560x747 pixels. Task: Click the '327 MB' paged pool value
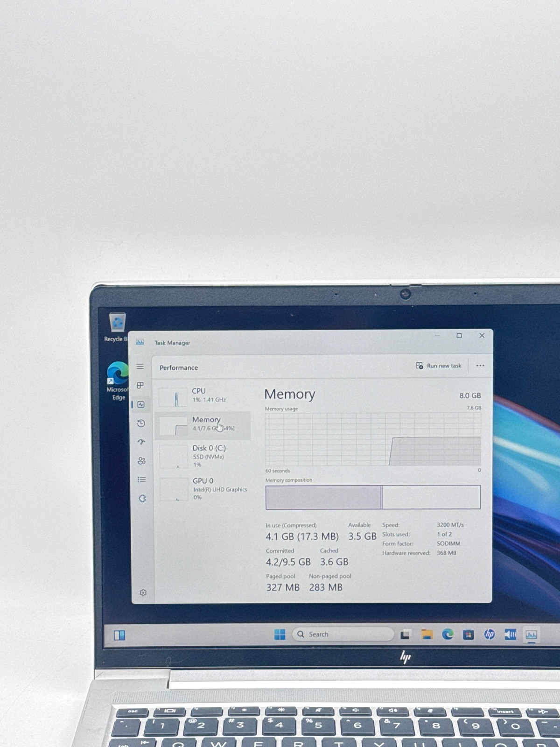pos(283,587)
